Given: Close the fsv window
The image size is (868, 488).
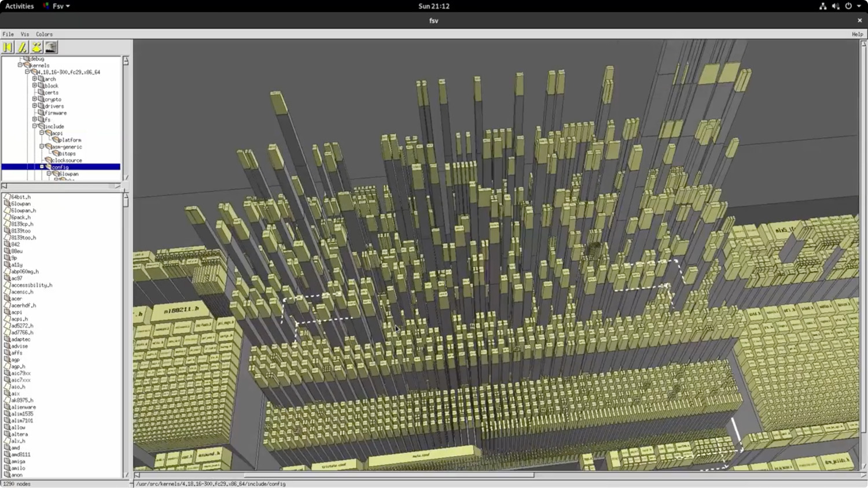Looking at the screenshot, I should tap(859, 20).
